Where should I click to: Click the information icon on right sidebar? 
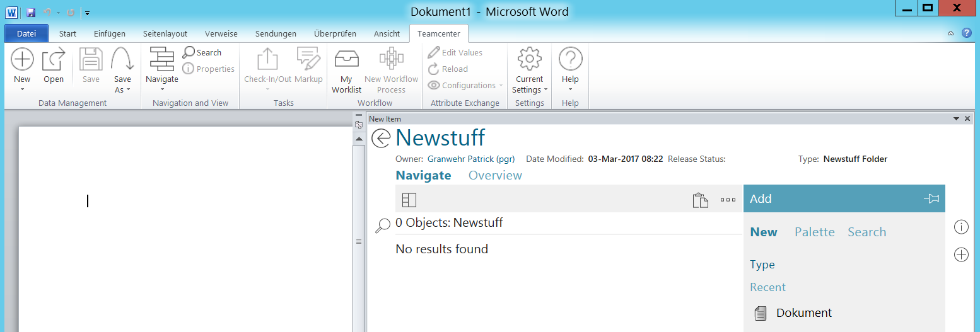click(x=961, y=227)
